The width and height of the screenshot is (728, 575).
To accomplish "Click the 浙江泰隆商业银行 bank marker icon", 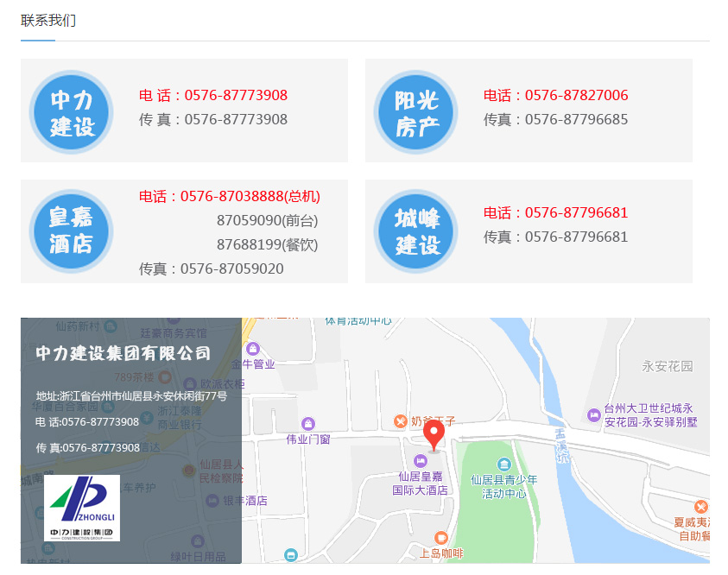I will [147, 417].
